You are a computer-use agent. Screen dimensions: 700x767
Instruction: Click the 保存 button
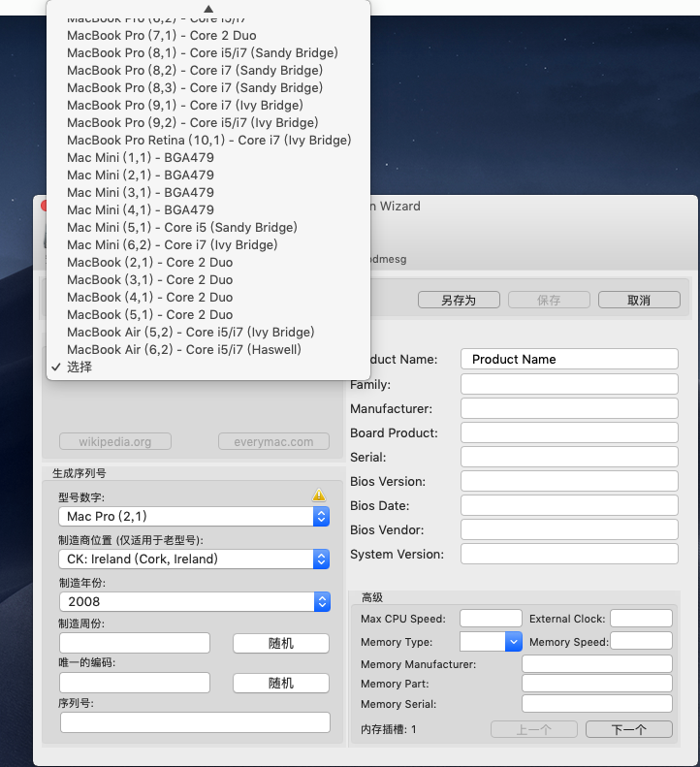[x=549, y=300]
